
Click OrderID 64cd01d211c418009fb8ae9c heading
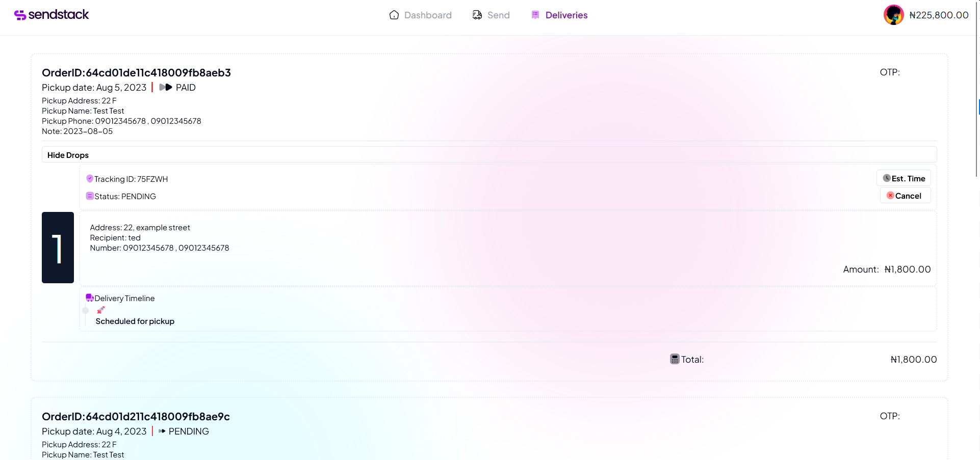tap(136, 417)
